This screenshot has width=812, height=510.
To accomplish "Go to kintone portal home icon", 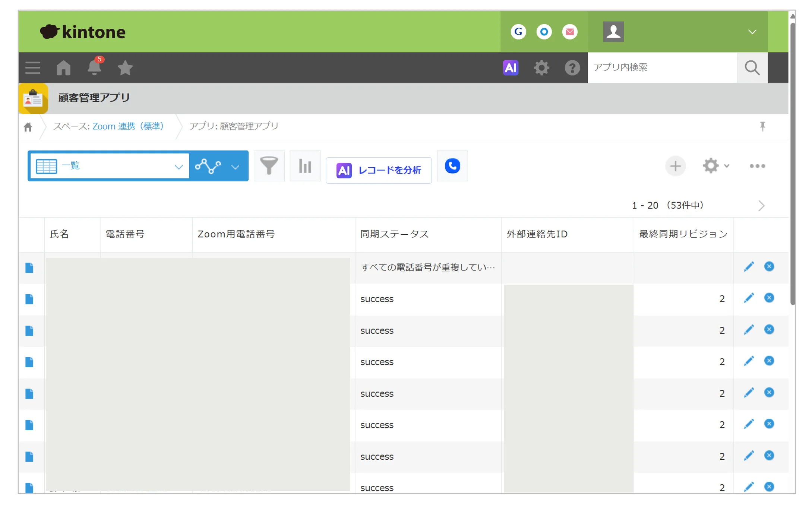I will click(63, 68).
